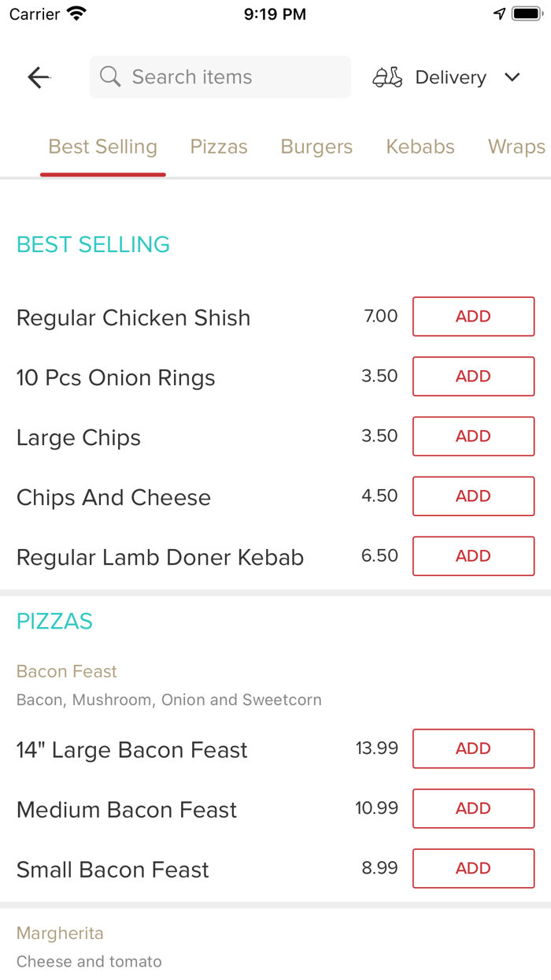Image resolution: width=551 pixels, height=980 pixels.
Task: Select the Kebabs tab
Action: [420, 147]
